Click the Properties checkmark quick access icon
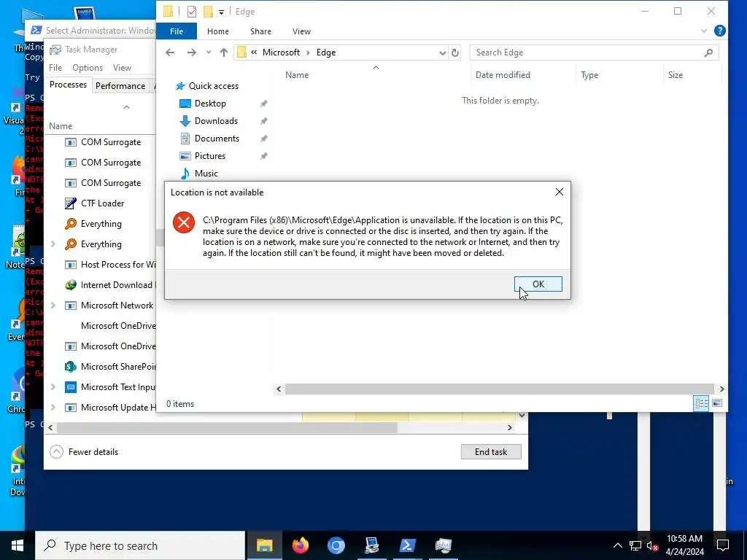 tap(192, 12)
